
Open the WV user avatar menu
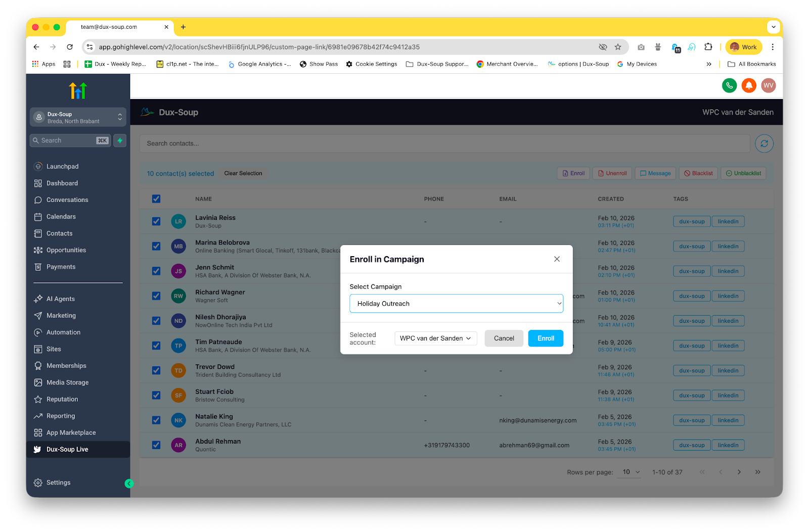(769, 85)
